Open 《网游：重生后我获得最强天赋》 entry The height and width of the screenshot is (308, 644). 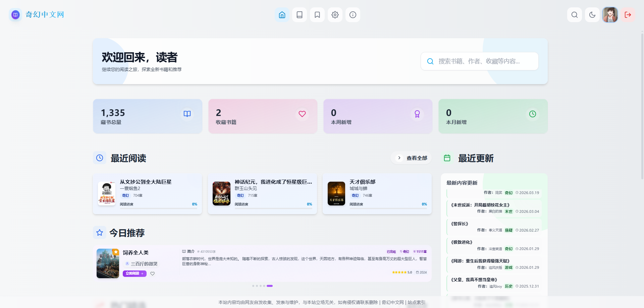[494, 264]
